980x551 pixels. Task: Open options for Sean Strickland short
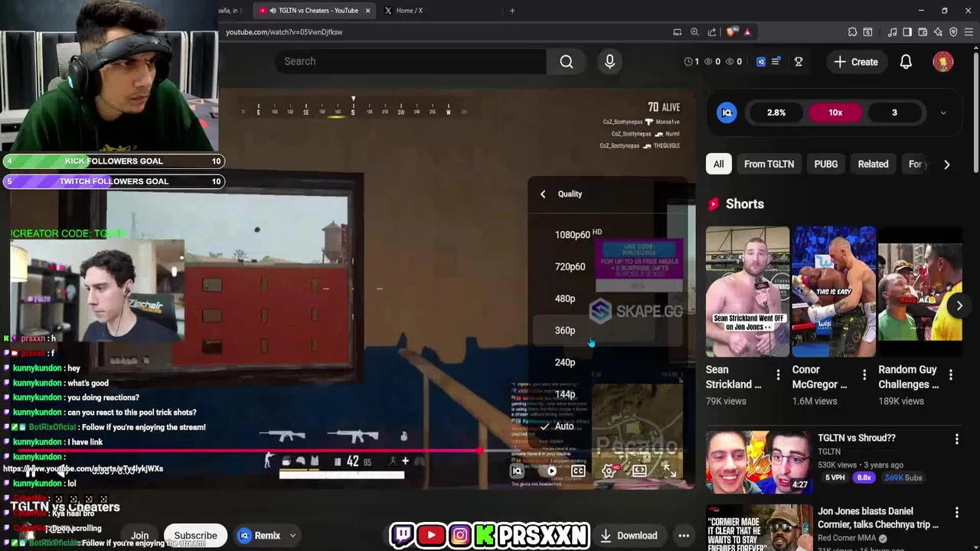[778, 375]
